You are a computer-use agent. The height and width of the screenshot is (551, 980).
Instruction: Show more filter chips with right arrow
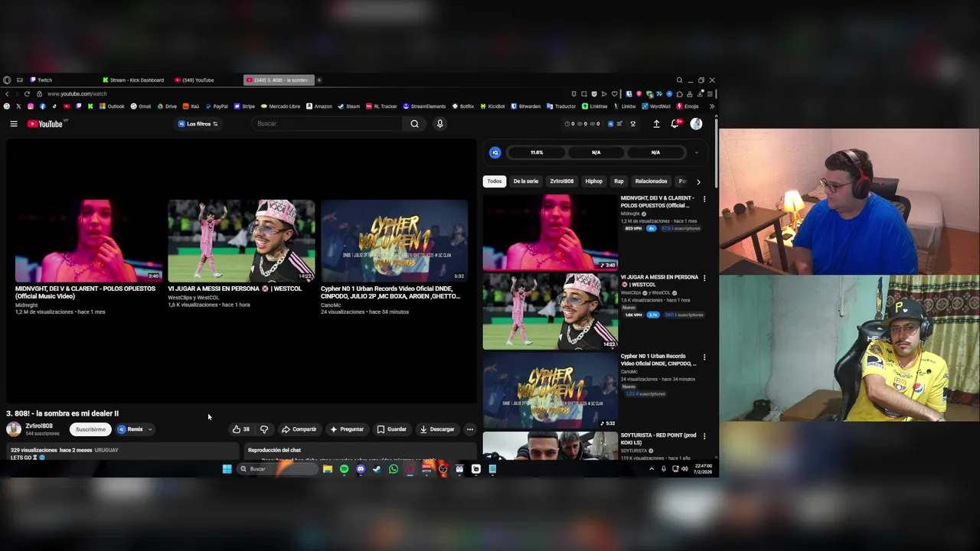698,182
